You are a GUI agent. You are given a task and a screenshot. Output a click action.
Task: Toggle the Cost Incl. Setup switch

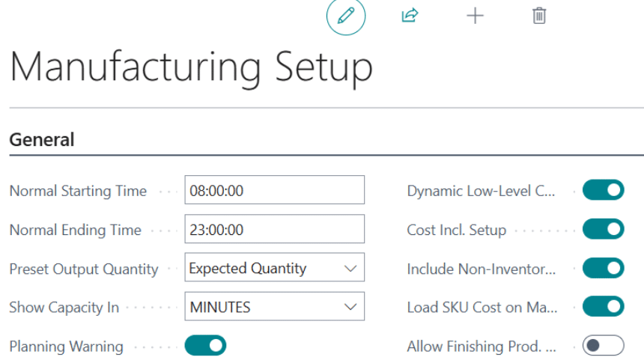point(603,229)
